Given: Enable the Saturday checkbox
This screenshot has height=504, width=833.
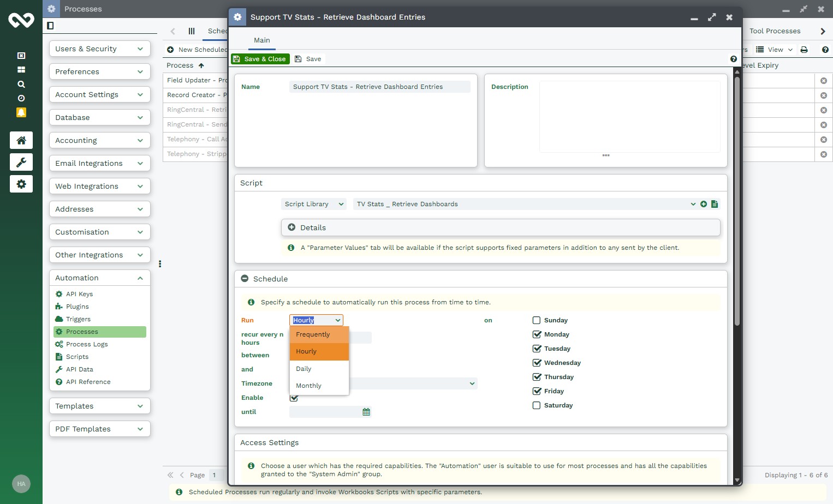Looking at the screenshot, I should click(537, 405).
